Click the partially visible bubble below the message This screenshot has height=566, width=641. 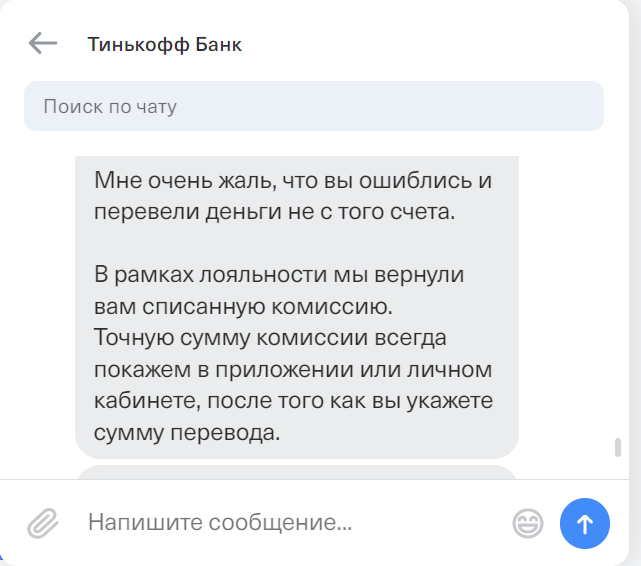coord(297,472)
